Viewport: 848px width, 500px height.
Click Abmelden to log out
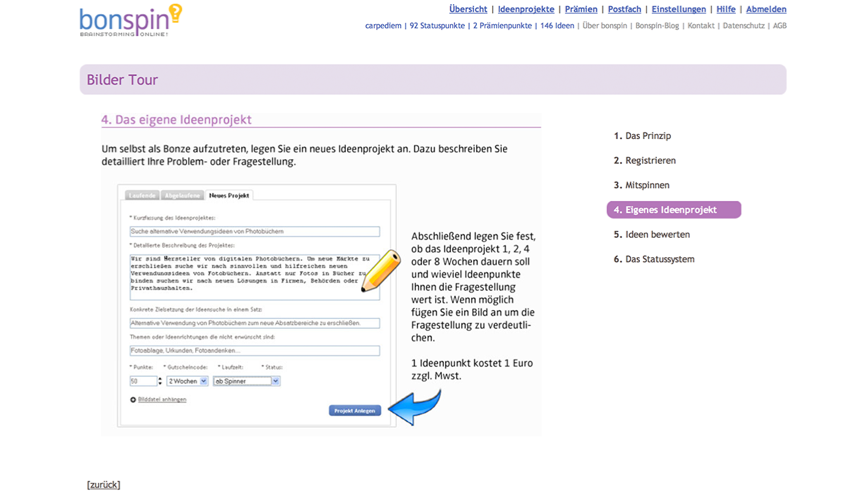click(766, 9)
